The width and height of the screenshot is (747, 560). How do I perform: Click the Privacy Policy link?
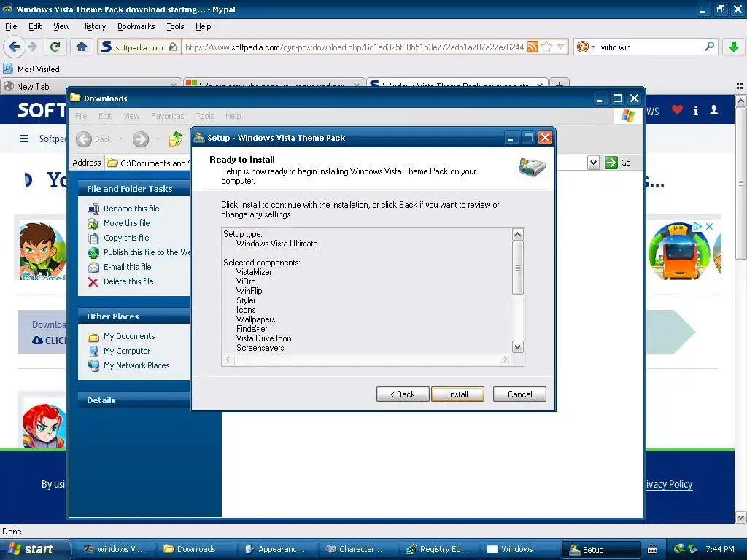coord(668,484)
